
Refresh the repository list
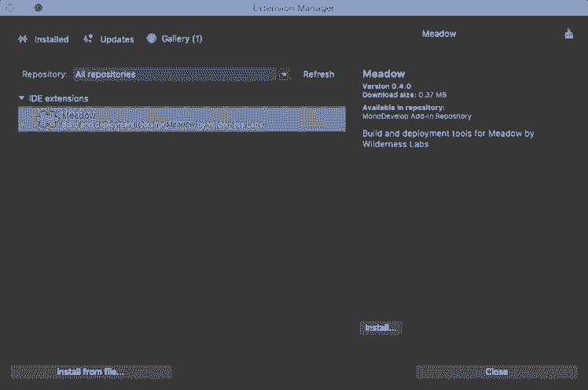(x=318, y=74)
